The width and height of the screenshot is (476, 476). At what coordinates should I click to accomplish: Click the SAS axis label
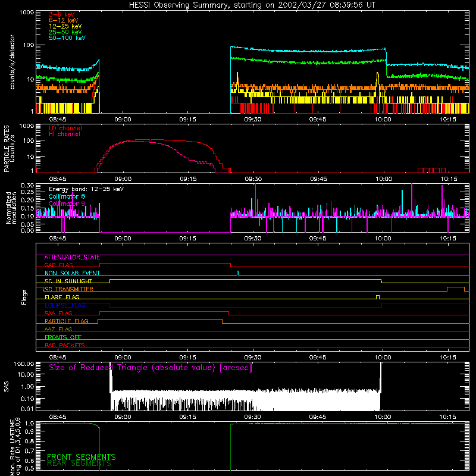tap(7, 386)
